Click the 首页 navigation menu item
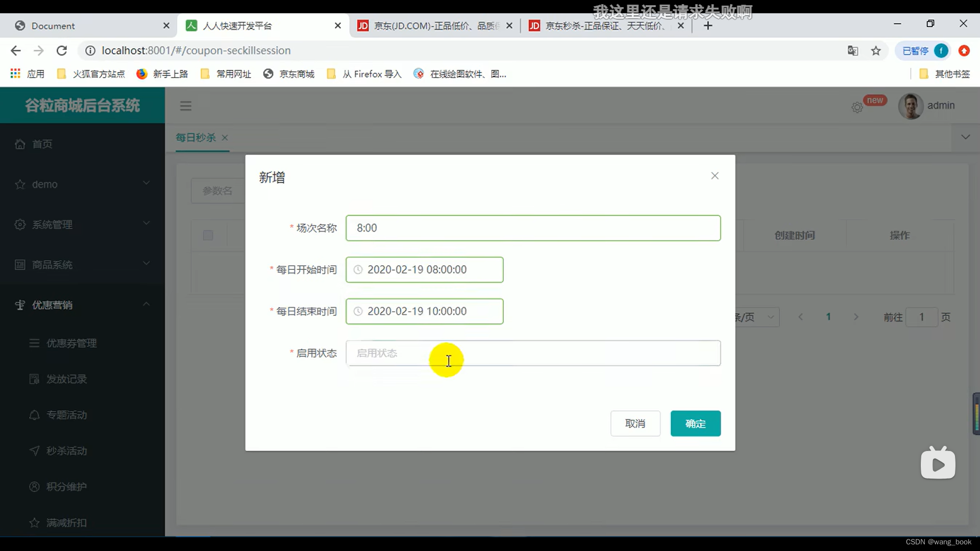 tap(42, 144)
